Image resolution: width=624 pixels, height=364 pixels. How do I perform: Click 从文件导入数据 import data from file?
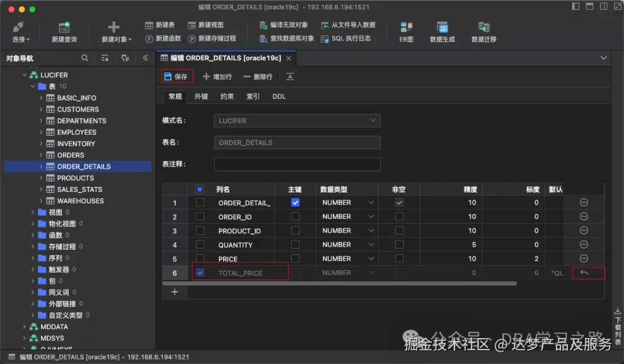point(348,25)
